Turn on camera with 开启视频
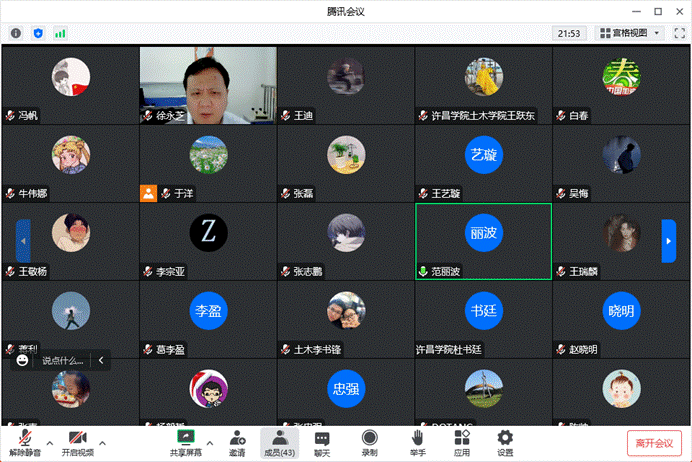The width and height of the screenshot is (692, 462). tap(81, 442)
